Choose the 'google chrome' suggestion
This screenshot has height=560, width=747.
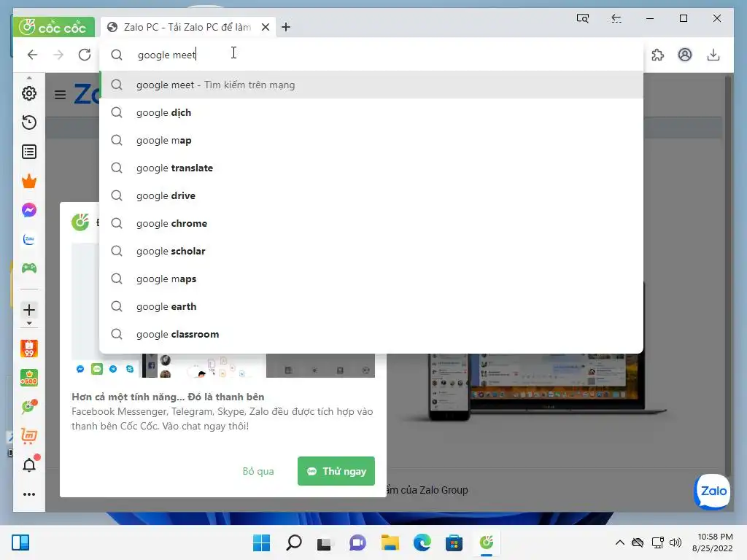(371, 223)
